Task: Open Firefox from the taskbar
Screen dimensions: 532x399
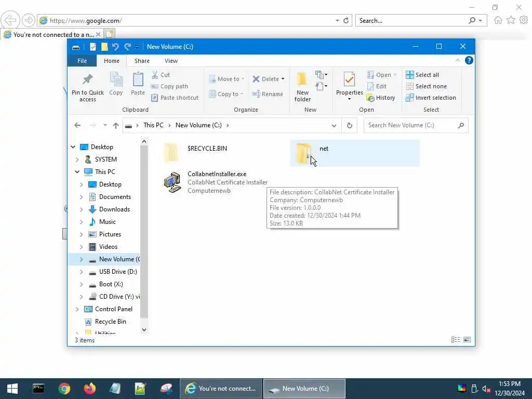Action: [x=90, y=389]
